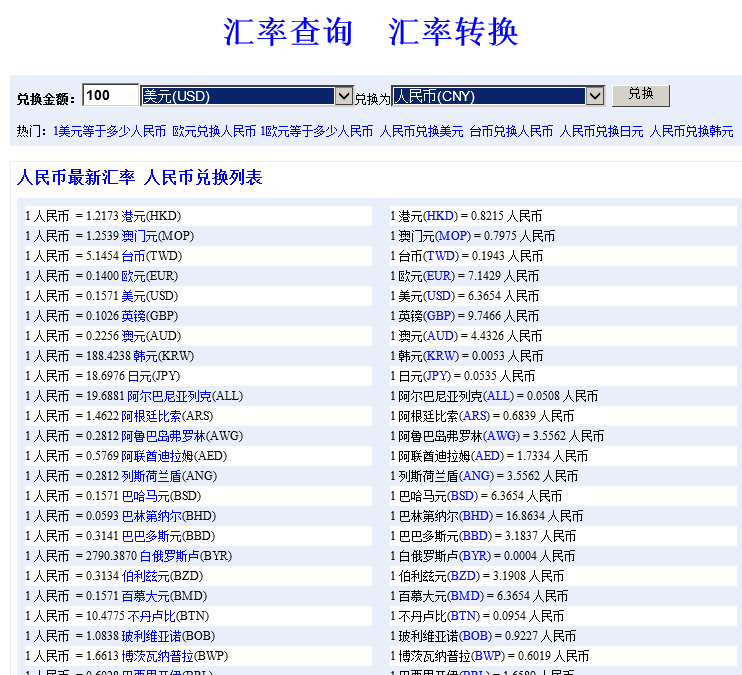The width and height of the screenshot is (742, 675).
Task: Select the BYR code link in right column
Action: (475, 556)
